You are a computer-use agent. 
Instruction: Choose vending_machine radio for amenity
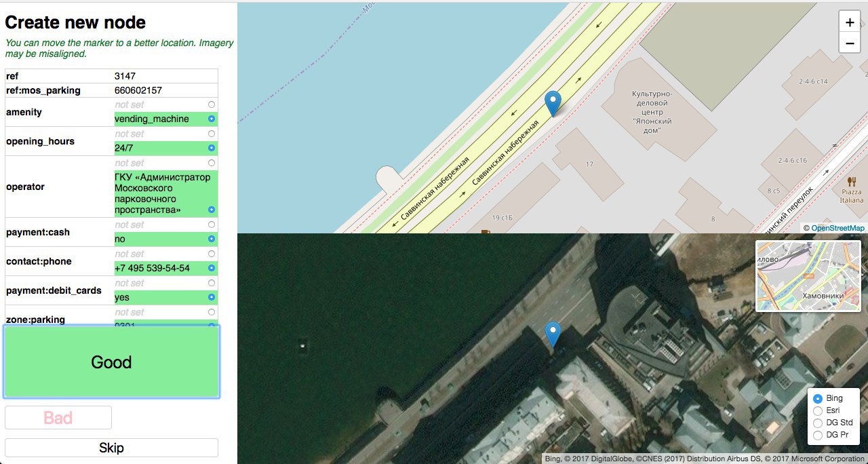pos(212,119)
